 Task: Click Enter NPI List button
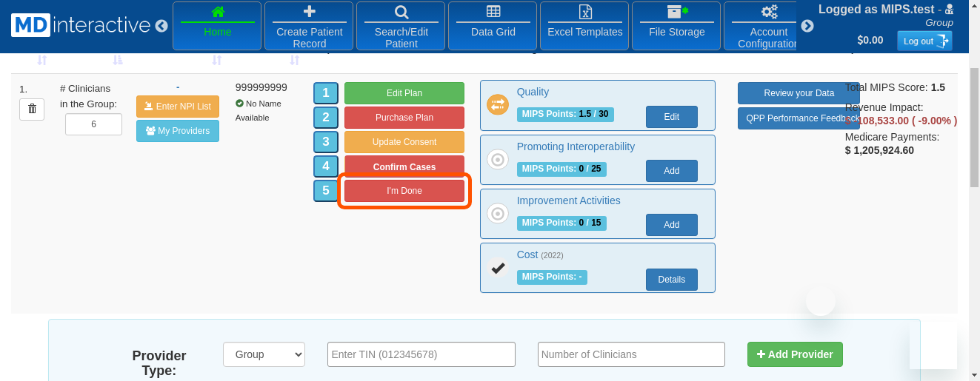point(178,107)
